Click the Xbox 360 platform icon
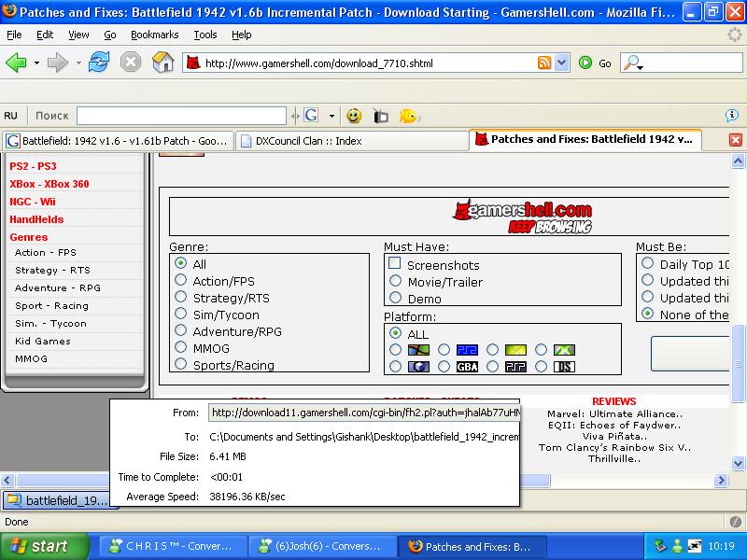 [565, 350]
